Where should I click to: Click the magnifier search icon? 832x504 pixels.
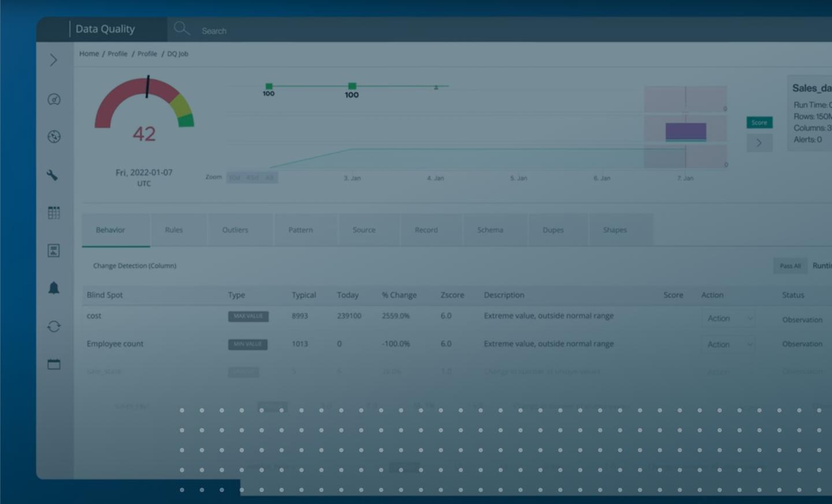pyautogui.click(x=181, y=28)
